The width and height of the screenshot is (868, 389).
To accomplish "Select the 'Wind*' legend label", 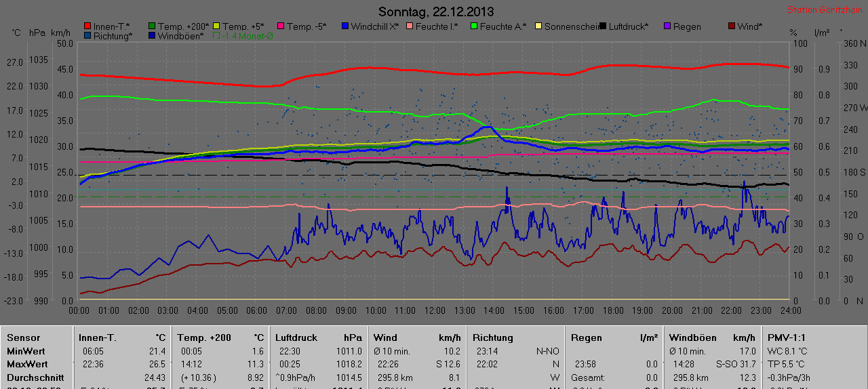I will pyautogui.click(x=749, y=26).
